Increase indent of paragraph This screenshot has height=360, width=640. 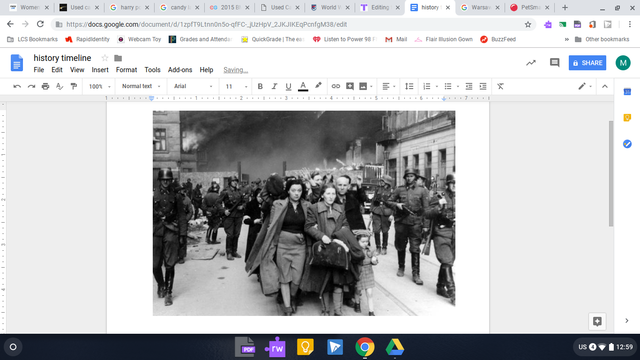click(483, 86)
